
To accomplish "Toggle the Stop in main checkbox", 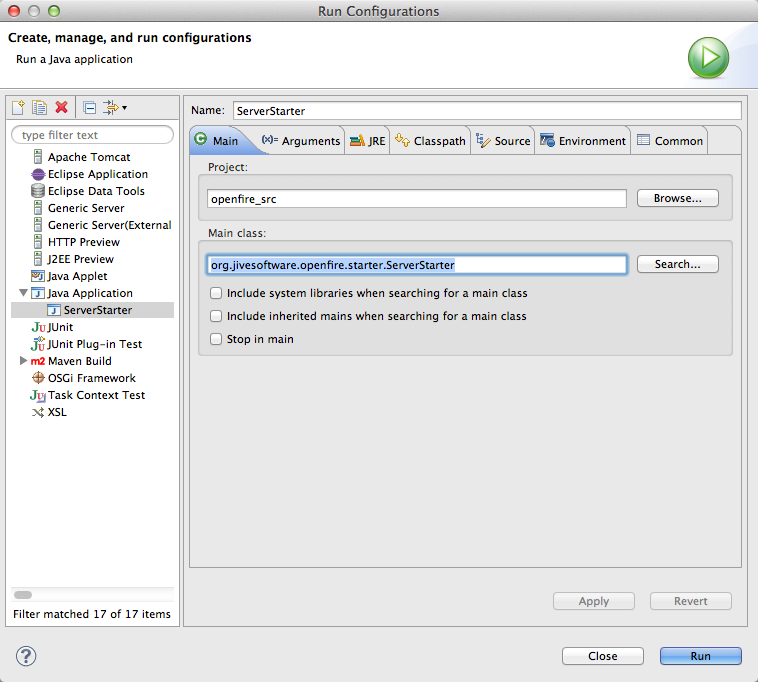I will point(216,340).
